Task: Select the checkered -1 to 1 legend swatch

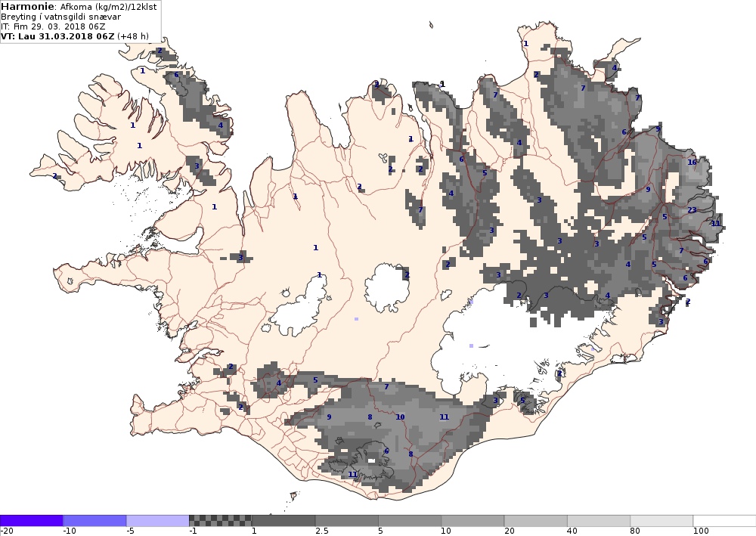Action: point(220,521)
